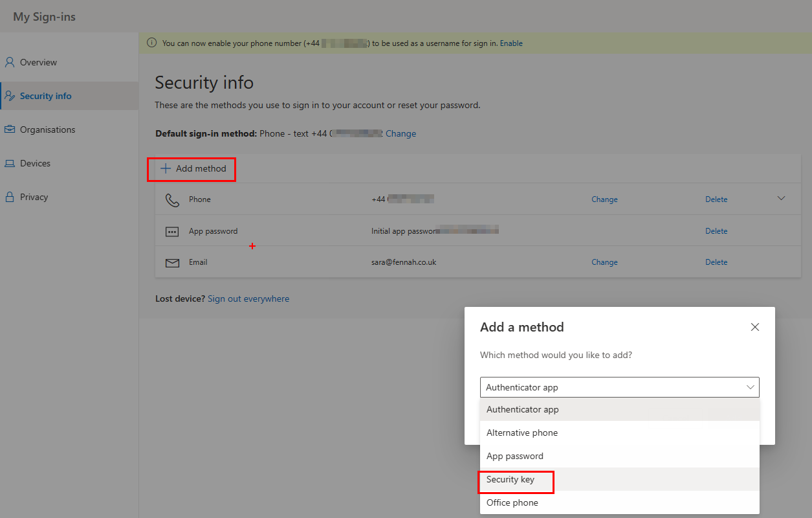The height and width of the screenshot is (518, 812).
Task: Click the Phone handset icon in methods list
Action: coord(172,199)
